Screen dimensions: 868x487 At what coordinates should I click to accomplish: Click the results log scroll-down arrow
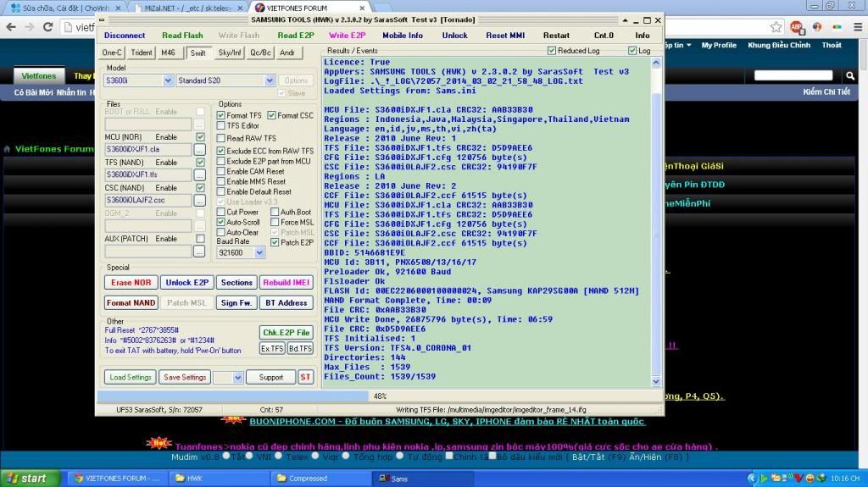point(656,381)
